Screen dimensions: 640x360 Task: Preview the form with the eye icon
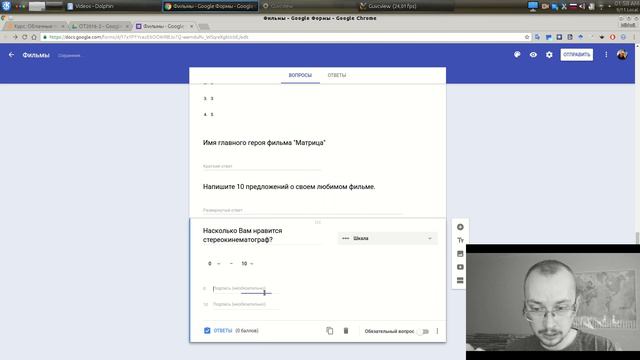533,55
